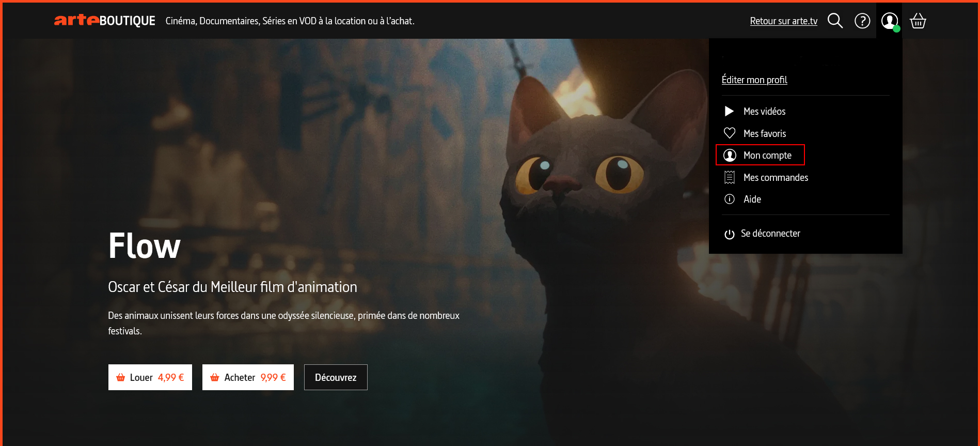Viewport: 980px width, 446px height.
Task: Click the Flow film title
Action: [145, 246]
